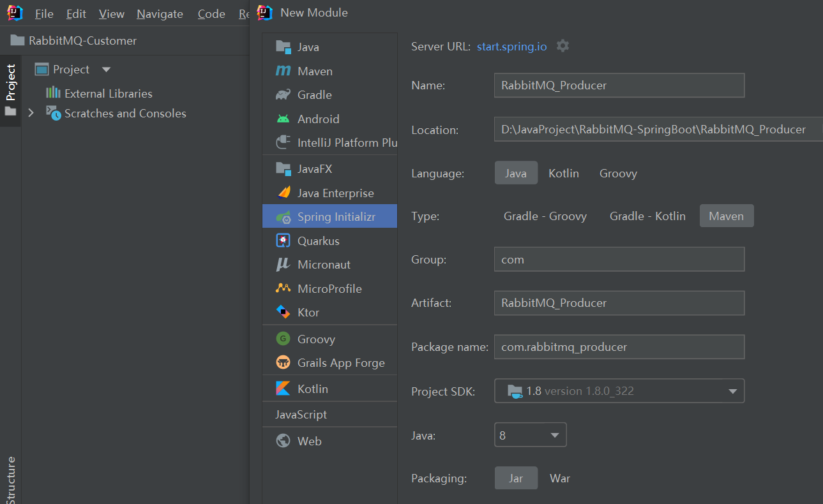Click the Package name field
The height and width of the screenshot is (504, 823).
pyautogui.click(x=619, y=347)
